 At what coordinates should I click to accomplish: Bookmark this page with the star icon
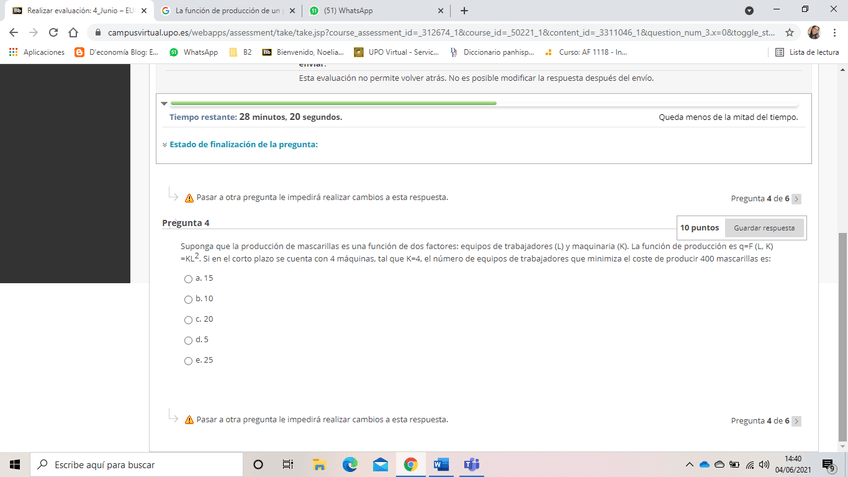[790, 32]
